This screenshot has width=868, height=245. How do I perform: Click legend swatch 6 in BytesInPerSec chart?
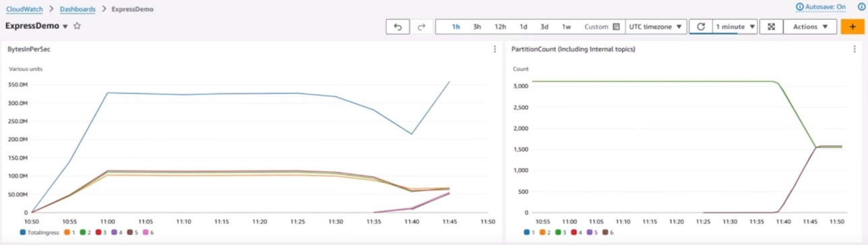coord(146,232)
